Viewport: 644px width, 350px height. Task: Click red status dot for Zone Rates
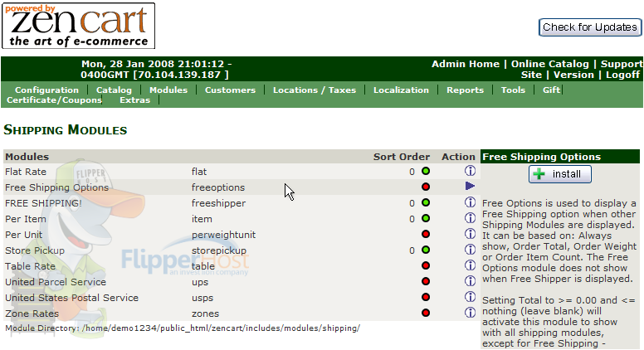pos(426,313)
